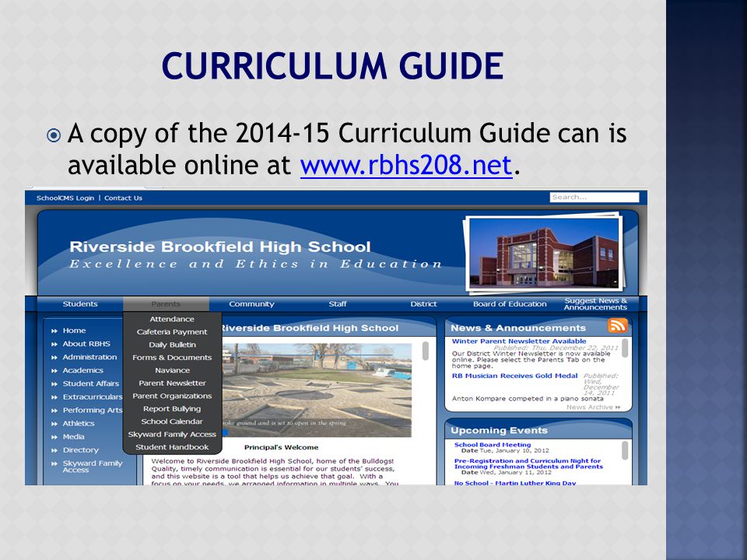Open the Contact Us link
747x560 pixels.
(124, 198)
